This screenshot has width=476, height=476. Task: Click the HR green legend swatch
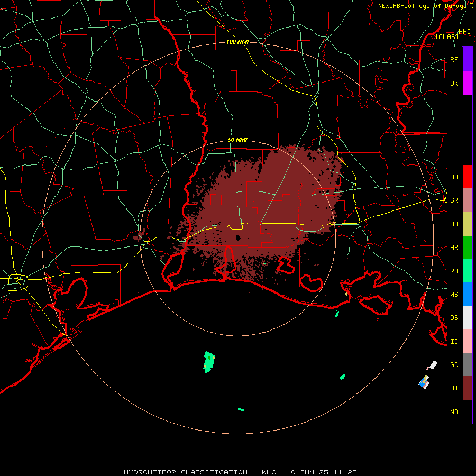pyautogui.click(x=467, y=248)
